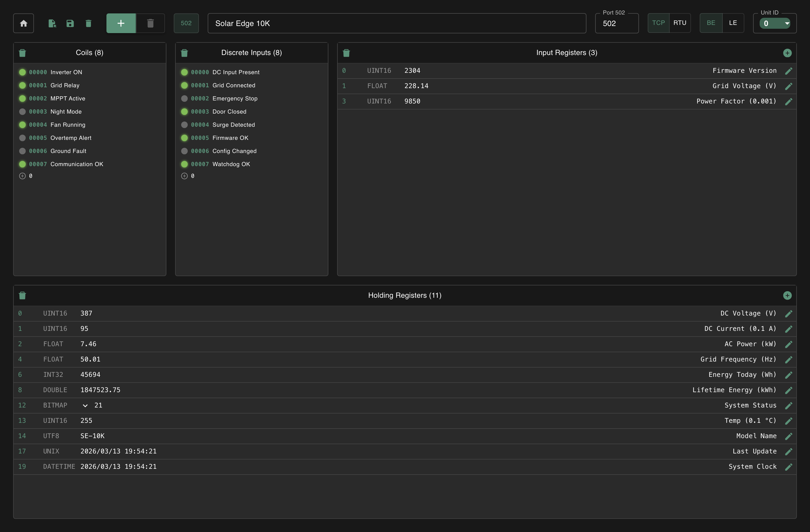Delete all holding registers with the trash icon

[22, 296]
